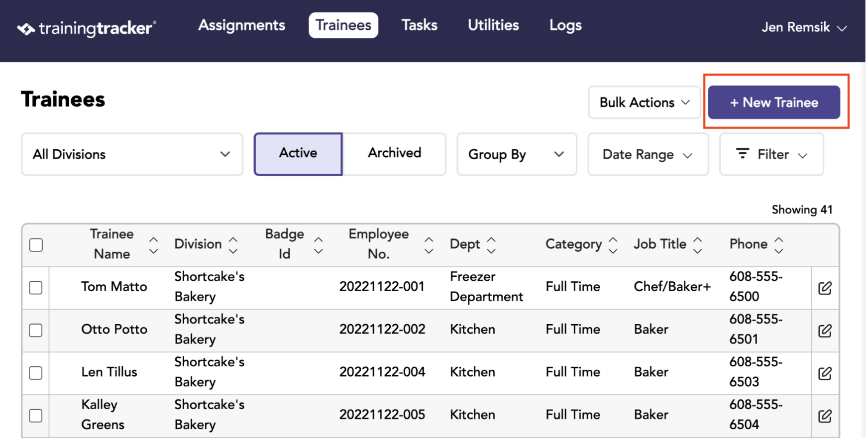Open edit icon for Kalley Greens

pyautogui.click(x=825, y=416)
